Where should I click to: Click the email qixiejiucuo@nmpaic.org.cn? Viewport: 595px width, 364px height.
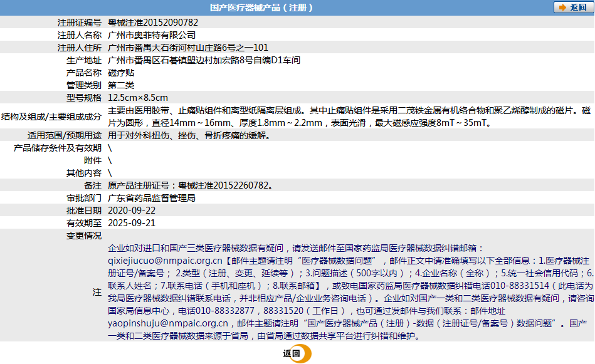pyautogui.click(x=165, y=261)
